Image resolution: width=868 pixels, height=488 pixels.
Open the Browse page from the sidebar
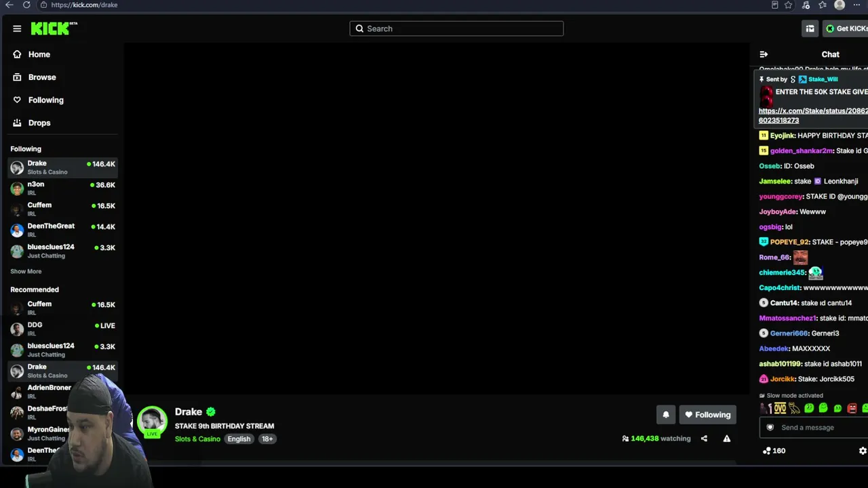tap(35, 77)
